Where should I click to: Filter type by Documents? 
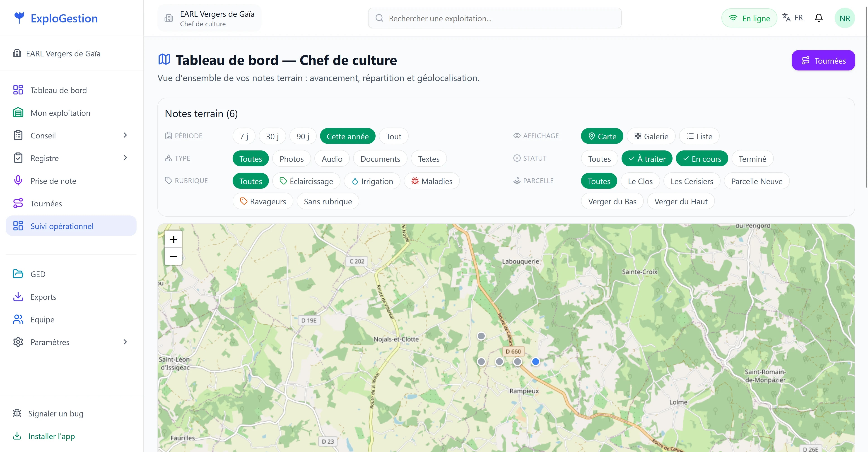(380, 158)
